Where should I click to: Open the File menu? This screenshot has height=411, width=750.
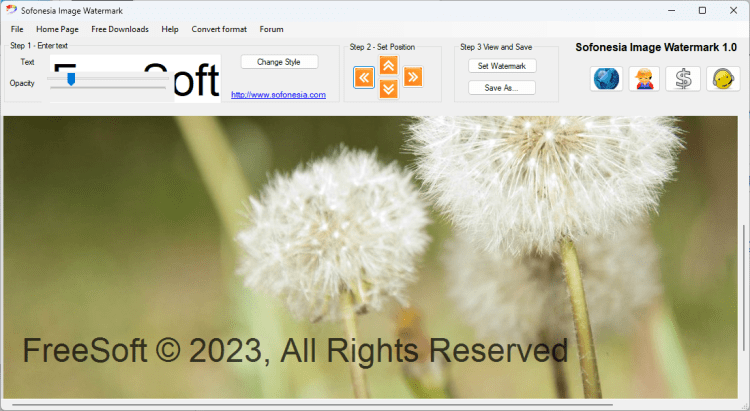(17, 29)
